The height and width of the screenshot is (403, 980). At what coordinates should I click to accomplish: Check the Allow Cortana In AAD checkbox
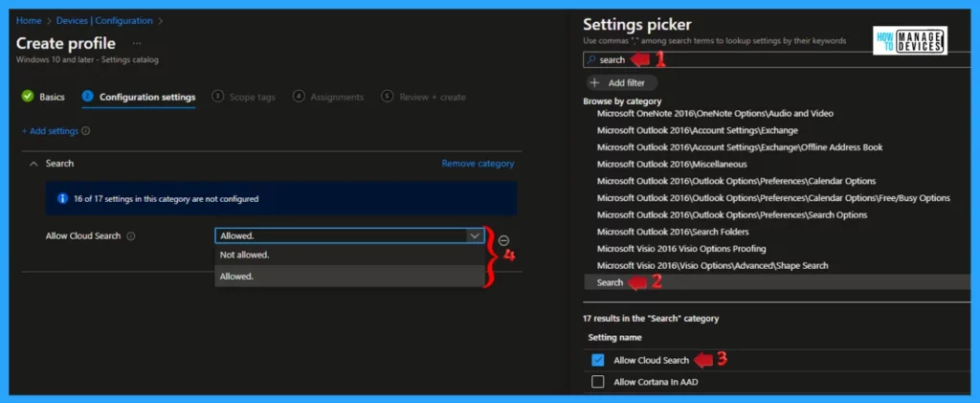(x=597, y=382)
